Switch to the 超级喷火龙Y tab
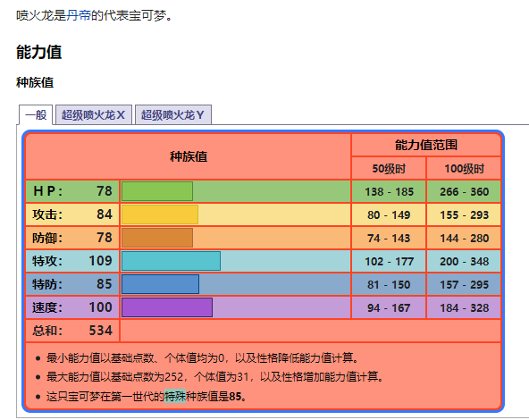The height and width of the screenshot is (420, 529). click(173, 115)
